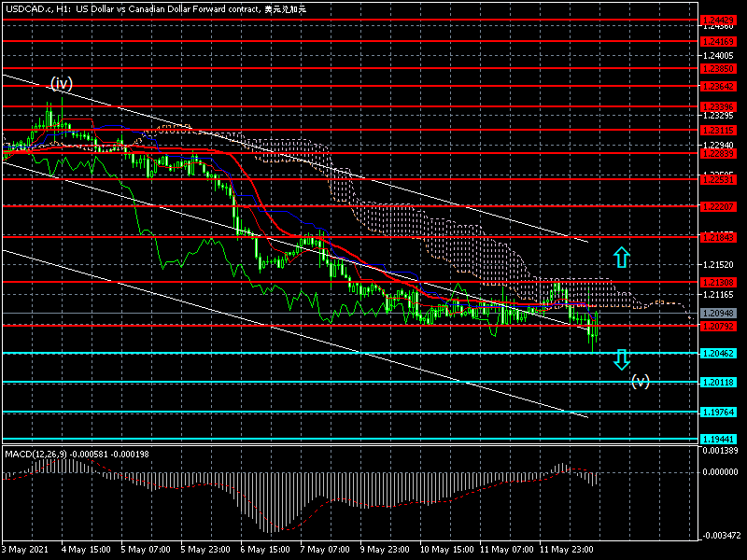This screenshot has height=560, width=747.
Task: Click the cyan up arrow on chart
Action: pos(621,256)
